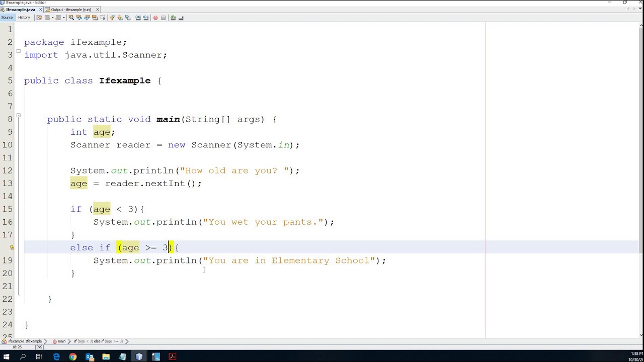Open Adobe Acrobat from taskbar
Viewport: 644px width, 362px height.
tap(173, 356)
